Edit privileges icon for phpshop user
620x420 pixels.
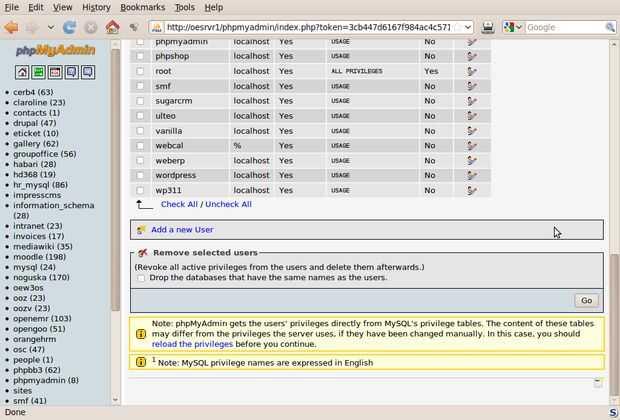pos(471,56)
